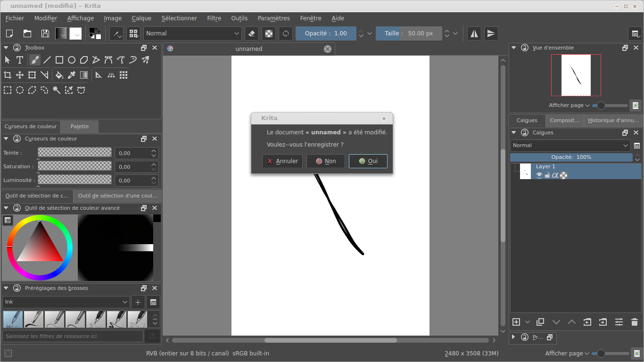Switch to the Palette tab
Image resolution: width=644 pixels, height=362 pixels.
[80, 126]
